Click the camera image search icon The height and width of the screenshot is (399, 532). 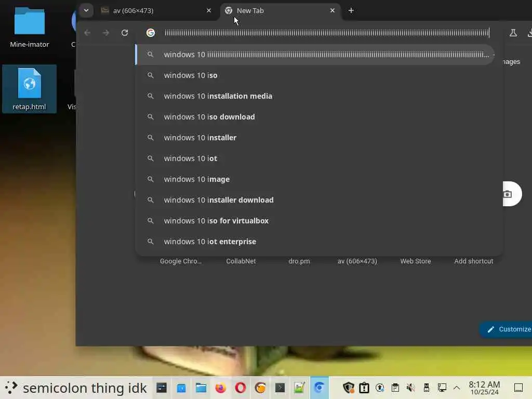point(508,194)
